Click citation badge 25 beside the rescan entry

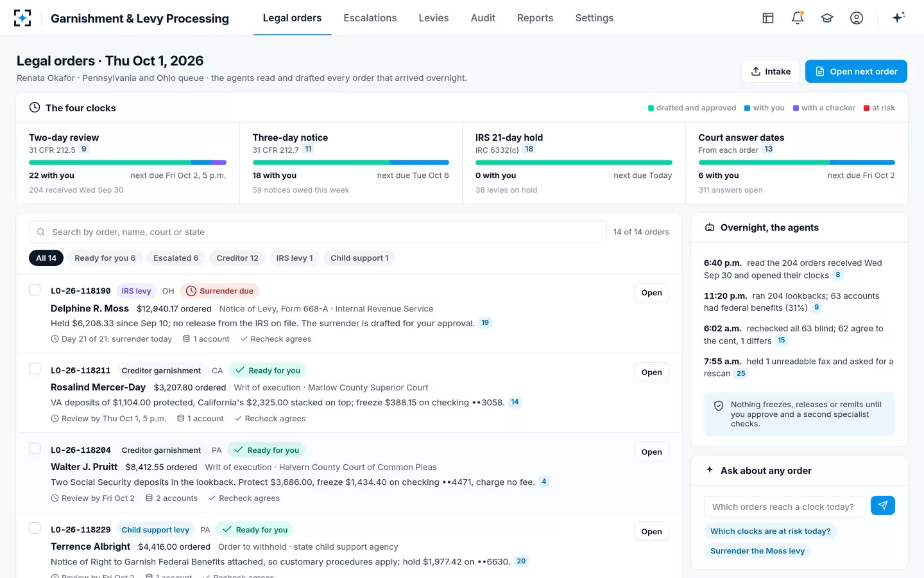coord(741,373)
